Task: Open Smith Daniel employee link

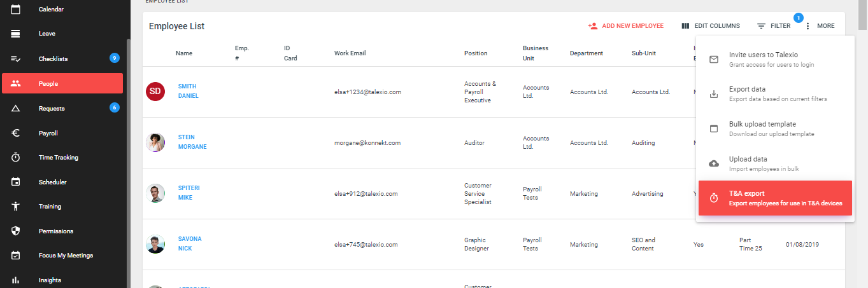Action: 189,91
